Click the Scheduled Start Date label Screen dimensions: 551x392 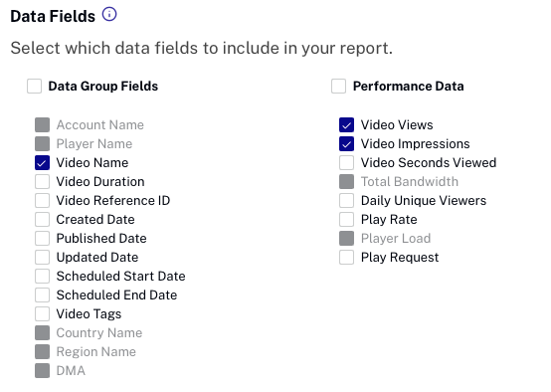tap(121, 277)
